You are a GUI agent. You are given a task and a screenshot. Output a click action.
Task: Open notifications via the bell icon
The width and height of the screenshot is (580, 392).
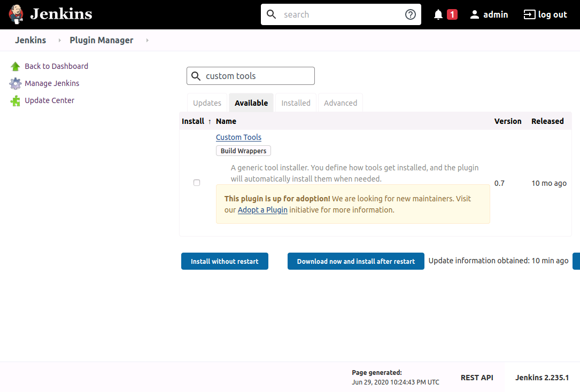click(x=438, y=14)
